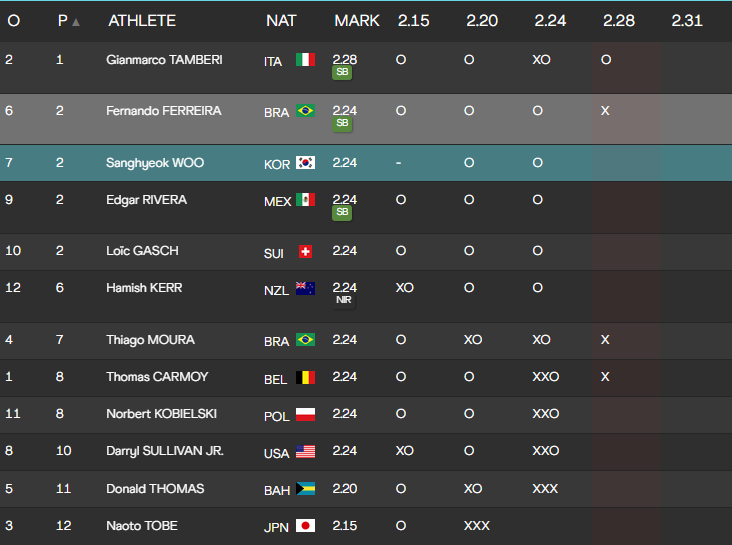
Task: Open Hamish KERR athlete profile
Action: 144,288
